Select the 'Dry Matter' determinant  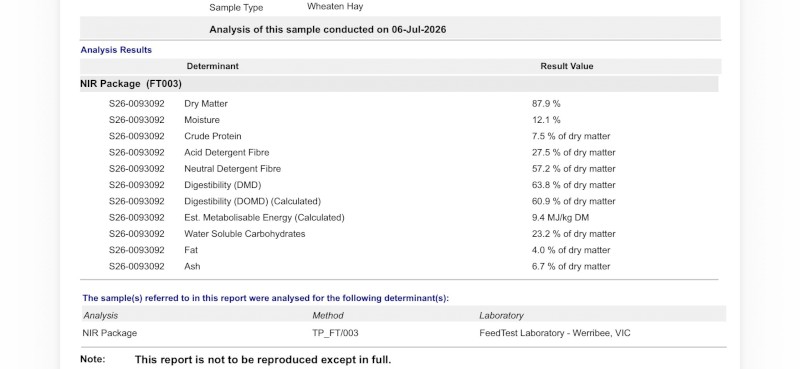[x=206, y=104]
